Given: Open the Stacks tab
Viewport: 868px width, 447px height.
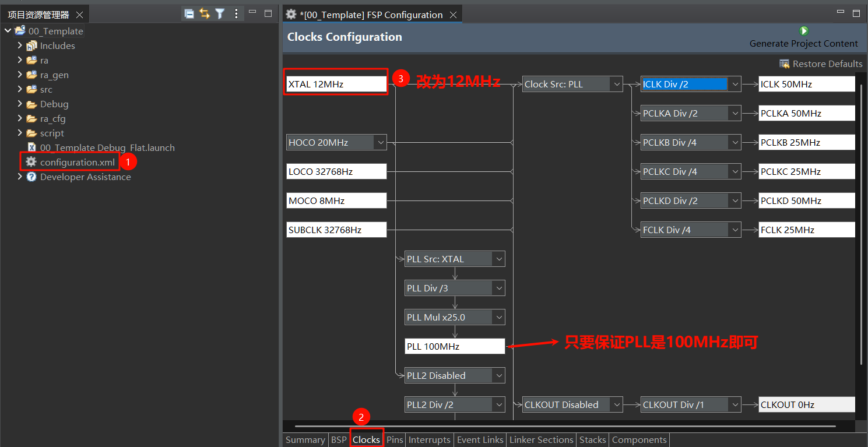Looking at the screenshot, I should tap(593, 440).
